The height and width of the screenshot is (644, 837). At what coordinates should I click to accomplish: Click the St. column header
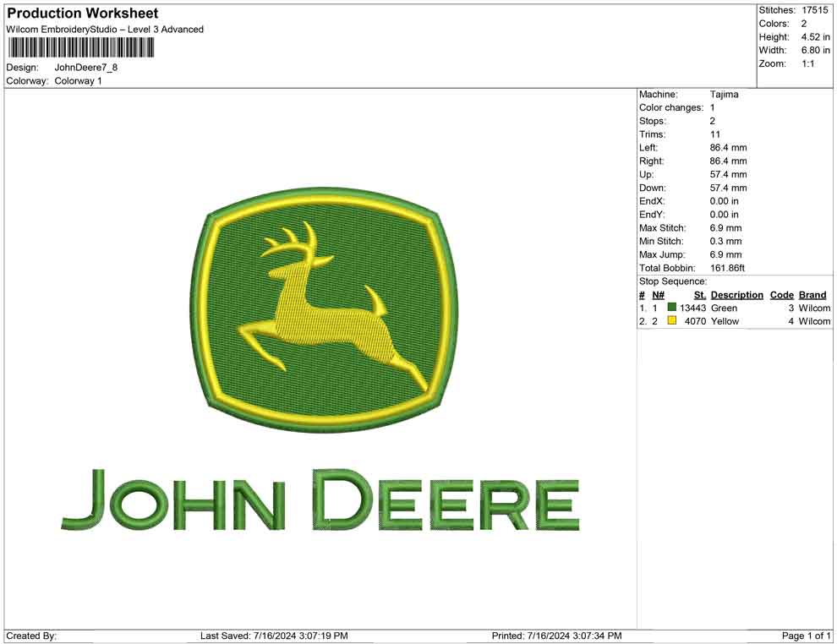[698, 294]
